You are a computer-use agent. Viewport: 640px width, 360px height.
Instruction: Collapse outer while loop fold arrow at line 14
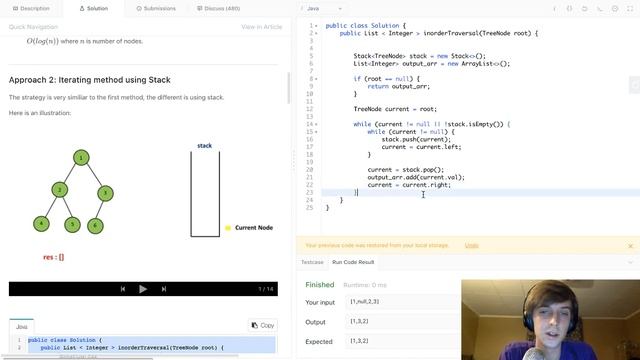[316, 124]
